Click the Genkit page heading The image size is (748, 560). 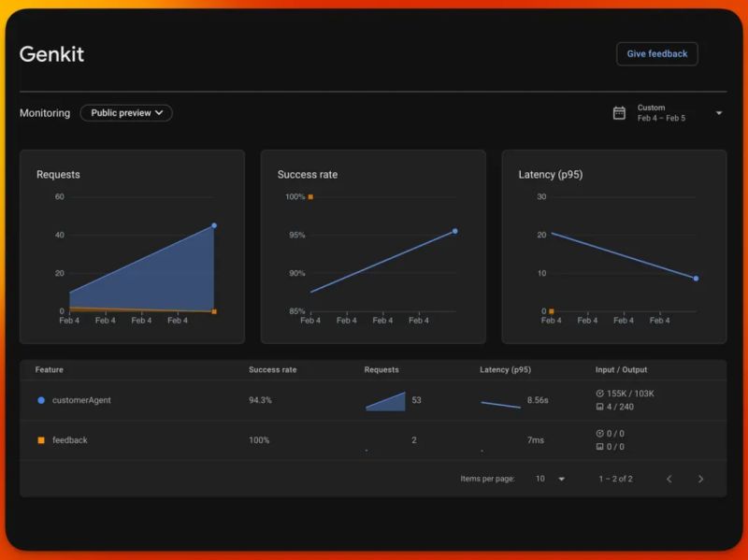pos(51,54)
